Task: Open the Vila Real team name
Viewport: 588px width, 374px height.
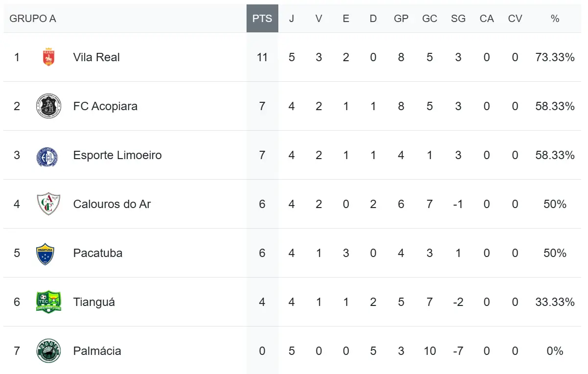Action: [96, 57]
